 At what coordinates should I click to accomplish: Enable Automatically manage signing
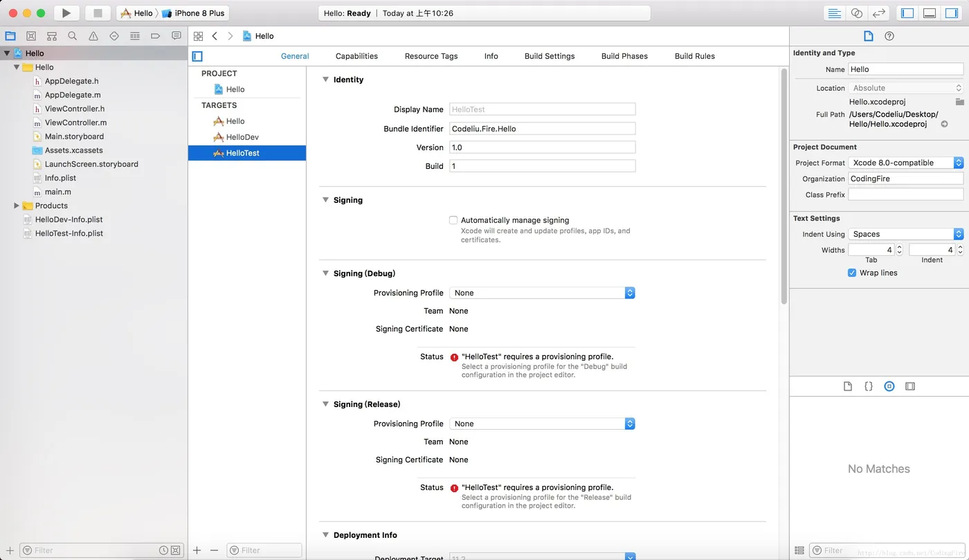click(453, 220)
